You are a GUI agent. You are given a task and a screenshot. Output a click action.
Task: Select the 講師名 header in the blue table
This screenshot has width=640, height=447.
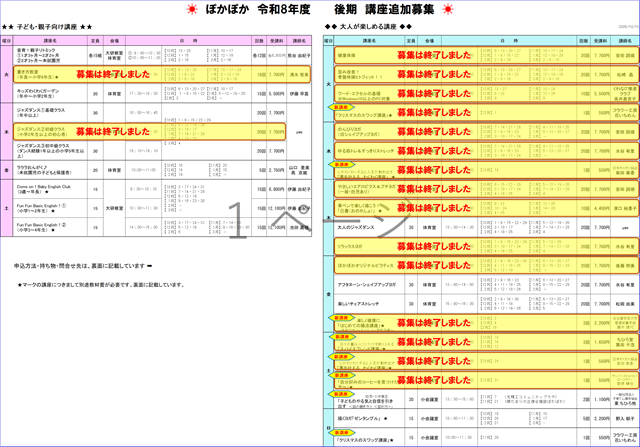click(625, 41)
